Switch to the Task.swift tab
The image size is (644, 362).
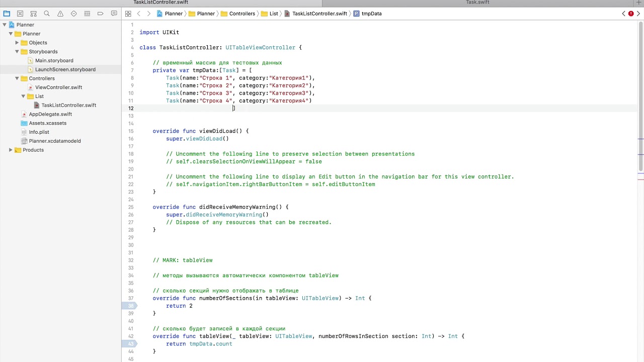(477, 3)
